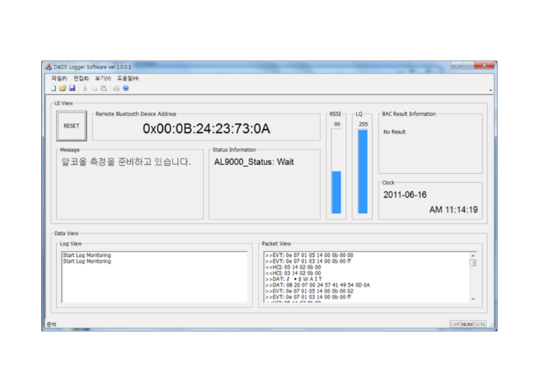
Task: Click the Print toolbar icon
Action: pyautogui.click(x=117, y=88)
